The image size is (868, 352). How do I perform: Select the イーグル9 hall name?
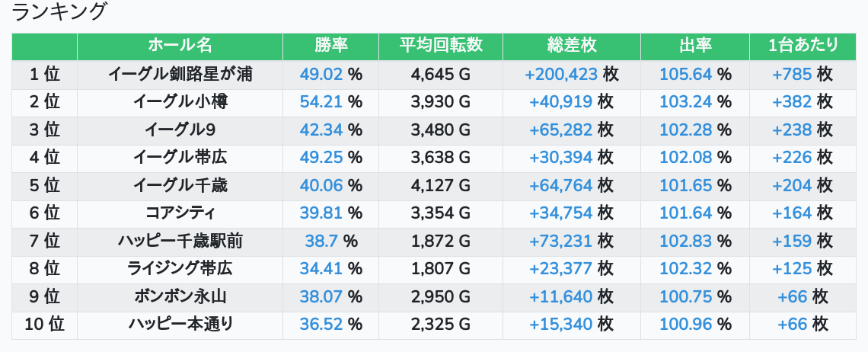coord(180,130)
